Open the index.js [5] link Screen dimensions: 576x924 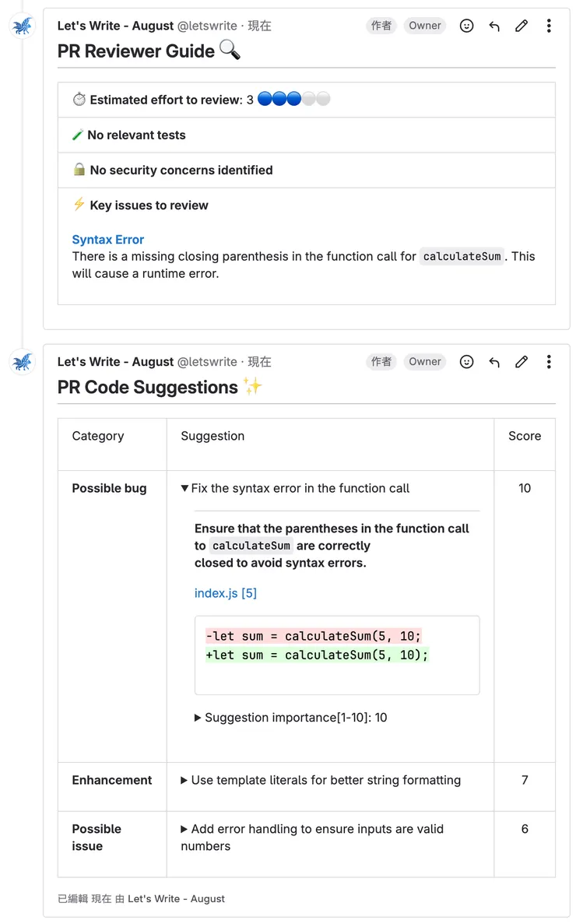226,592
